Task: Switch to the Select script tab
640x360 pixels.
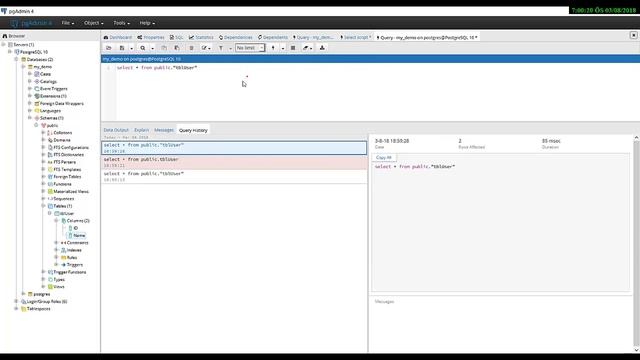Action: [x=356, y=37]
